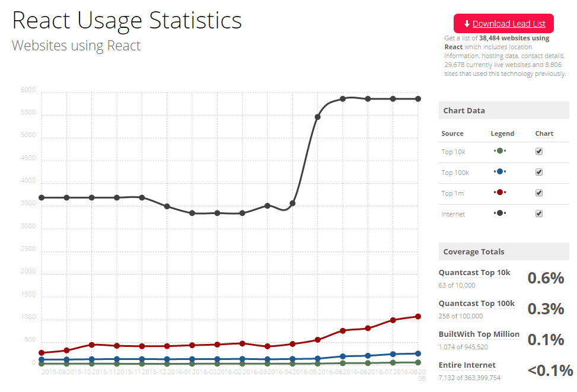The height and width of the screenshot is (392, 577).
Task: Click the blue Top 100k legend marker
Action: click(500, 172)
